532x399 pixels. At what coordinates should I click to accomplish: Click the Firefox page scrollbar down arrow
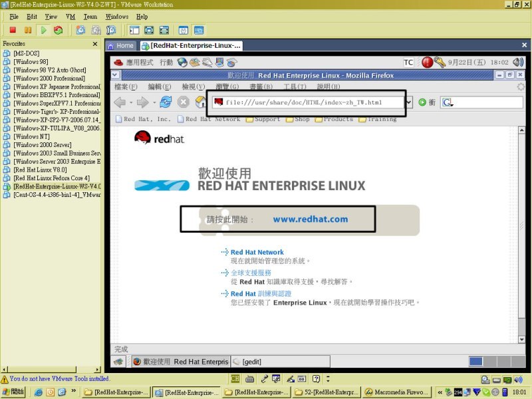[521, 339]
